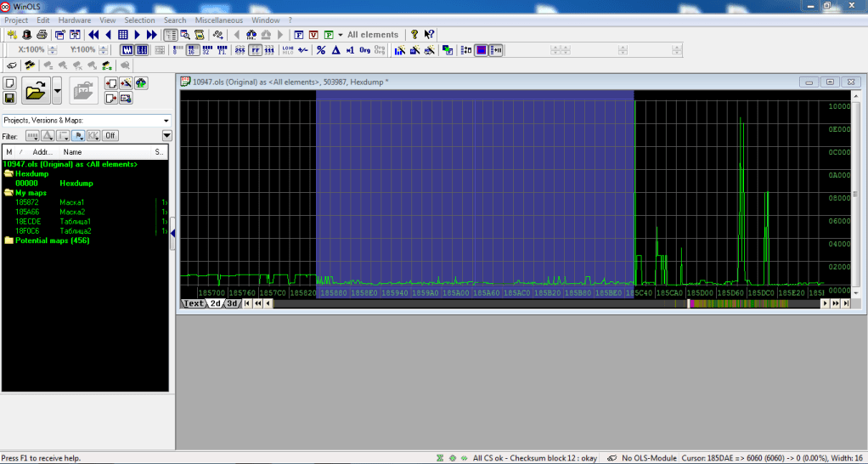Toggle the filter Off button
The width and height of the screenshot is (868, 464).
pyautogui.click(x=110, y=136)
